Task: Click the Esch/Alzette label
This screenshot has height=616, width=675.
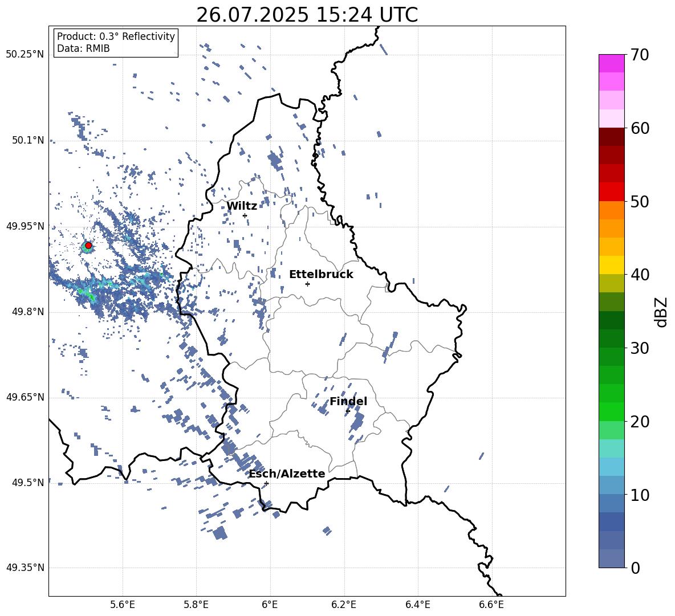Action: click(x=287, y=474)
